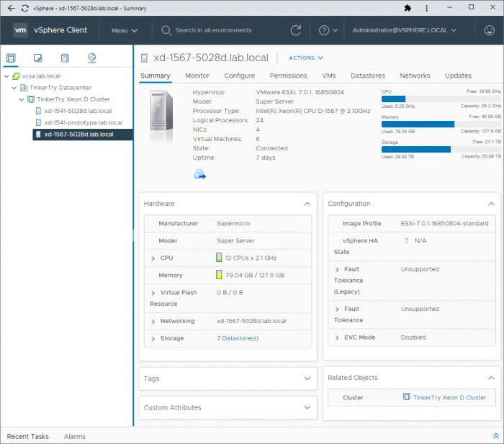Click the Storage usage bar
Image resolution: width=504 pixels, height=444 pixels.
[441, 150]
